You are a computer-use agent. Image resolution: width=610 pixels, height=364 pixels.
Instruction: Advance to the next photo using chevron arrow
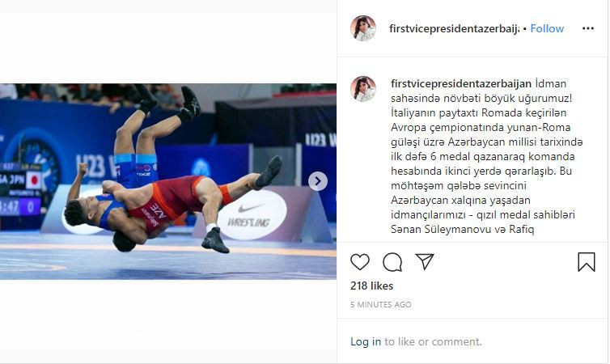point(318,181)
